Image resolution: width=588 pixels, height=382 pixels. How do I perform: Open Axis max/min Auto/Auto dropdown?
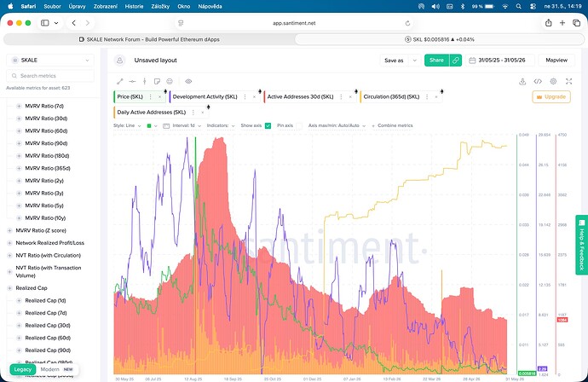(337, 125)
